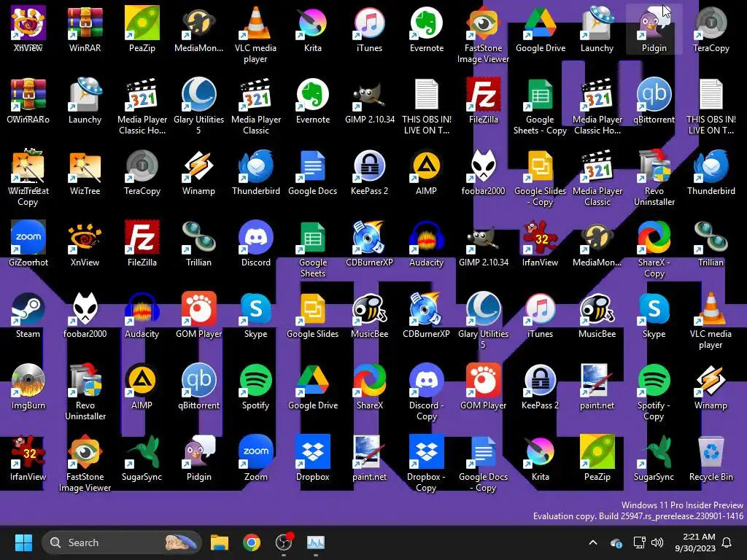The width and height of the screenshot is (747, 560).
Task: Select the Google Sheets - Copy shortcut
Action: pos(541,106)
